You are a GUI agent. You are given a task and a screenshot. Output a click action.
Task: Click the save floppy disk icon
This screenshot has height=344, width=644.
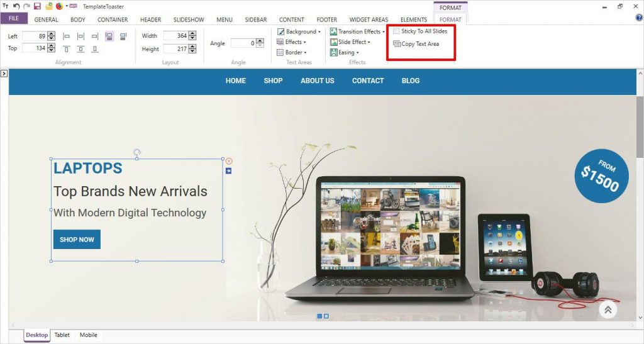[x=37, y=6]
